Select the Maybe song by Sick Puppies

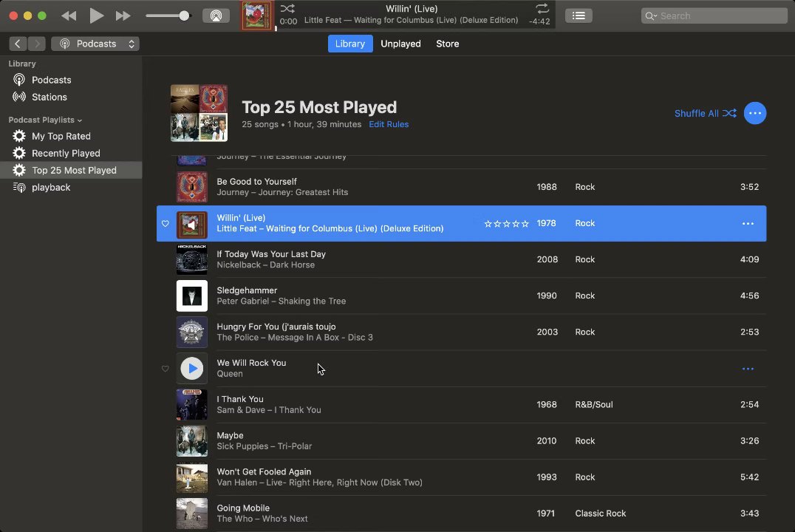(461, 440)
